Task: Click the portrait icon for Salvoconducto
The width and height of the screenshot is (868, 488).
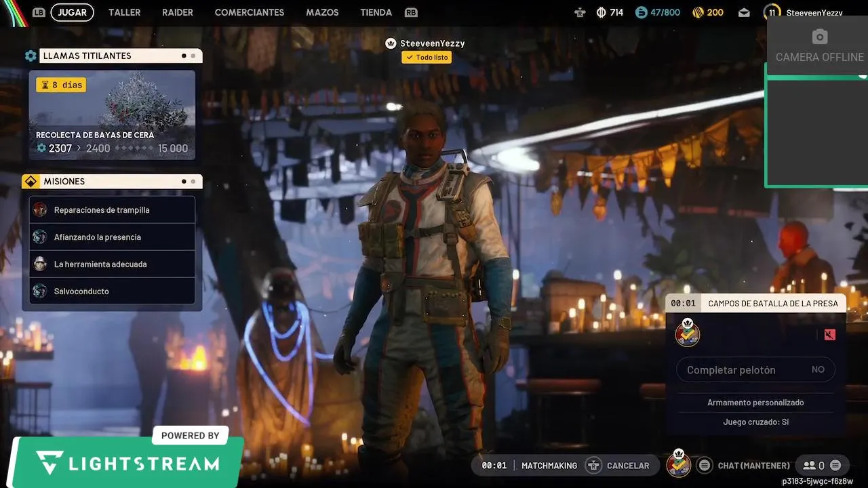Action: [40, 291]
